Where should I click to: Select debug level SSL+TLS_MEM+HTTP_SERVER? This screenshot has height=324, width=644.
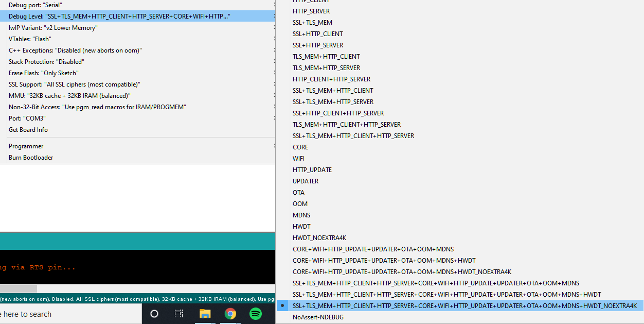(460, 102)
